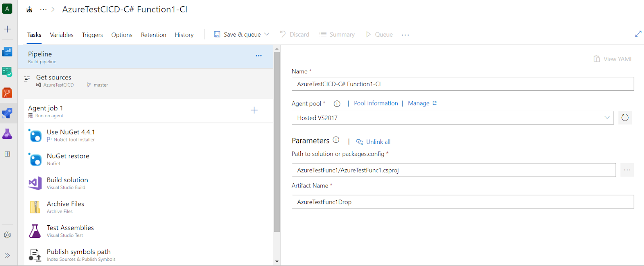Select the NuGet restore task
The width and height of the screenshot is (644, 266).
149,159
